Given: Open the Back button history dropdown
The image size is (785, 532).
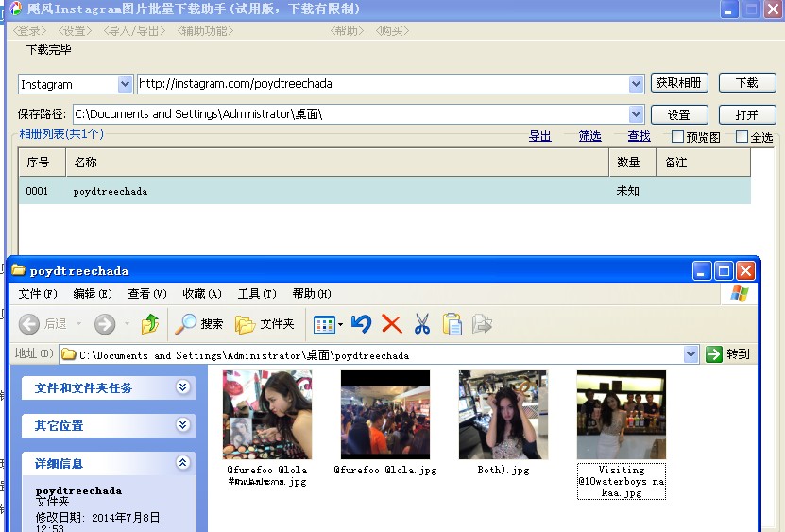Looking at the screenshot, I should click(x=78, y=324).
